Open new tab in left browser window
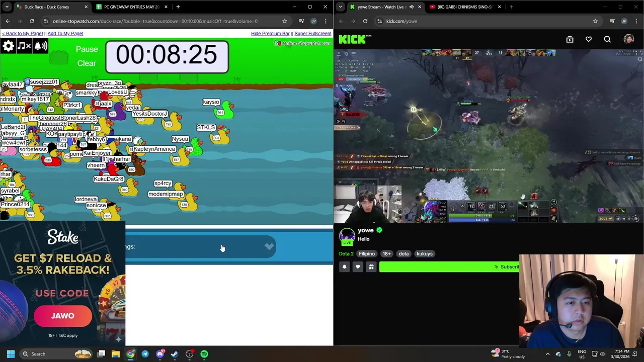Viewport: 644px width, 362px height. pos(178,7)
